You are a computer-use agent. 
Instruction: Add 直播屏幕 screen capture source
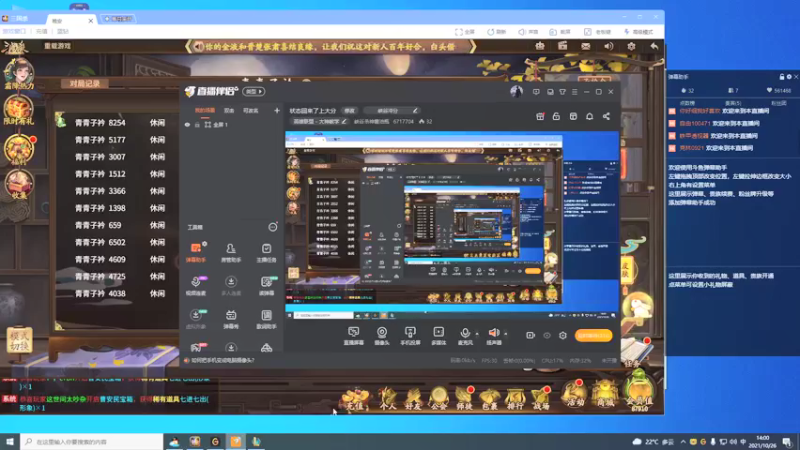pos(353,336)
